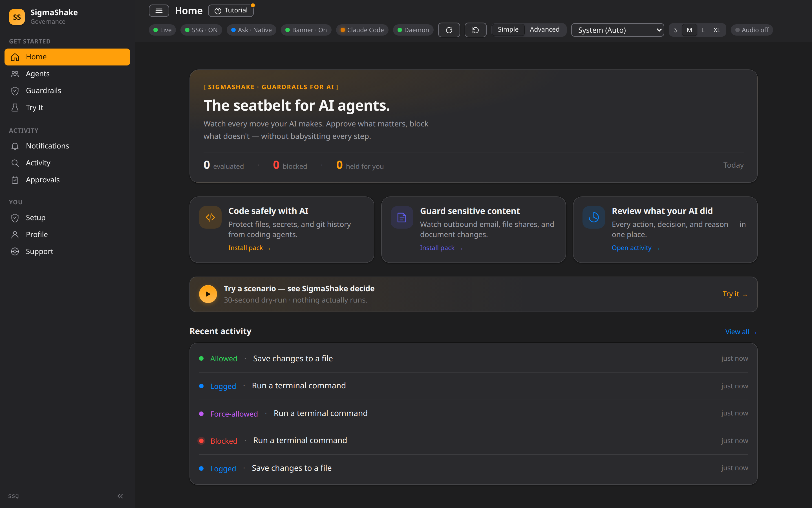Open Approvals in sidebar
The width and height of the screenshot is (812, 508).
[67, 180]
